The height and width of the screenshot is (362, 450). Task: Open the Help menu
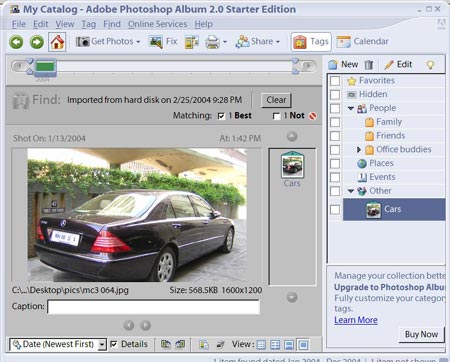coord(204,24)
